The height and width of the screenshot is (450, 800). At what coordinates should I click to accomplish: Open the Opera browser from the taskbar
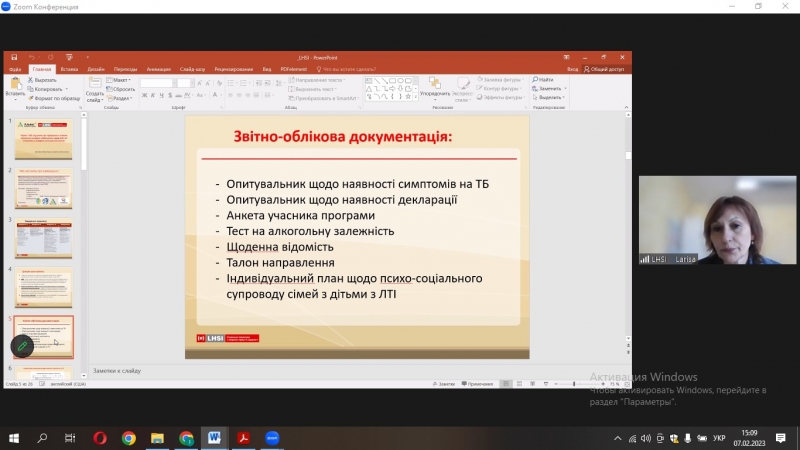pyautogui.click(x=100, y=438)
